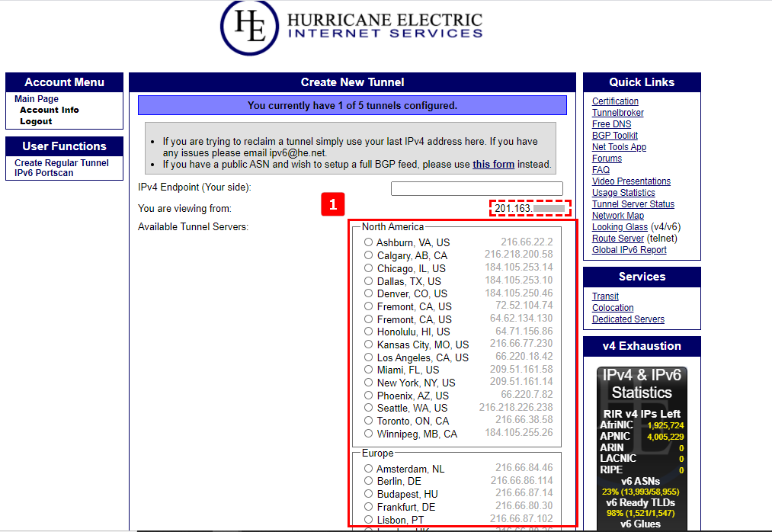
Task: Choose the Los Angeles, CA, US server
Action: 369,357
